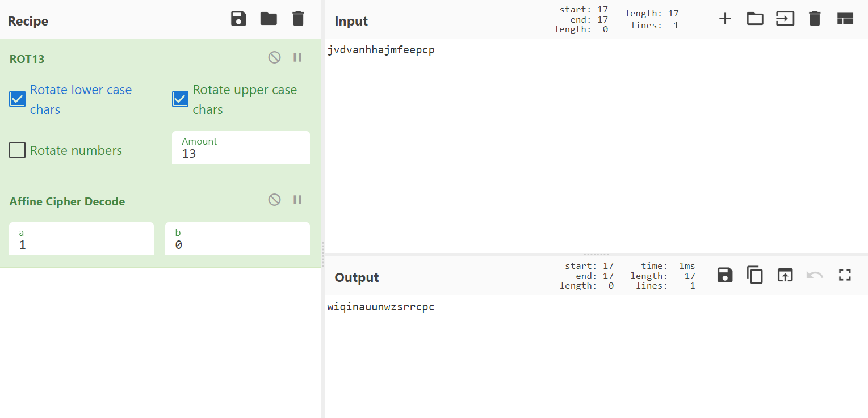
Task: Click the input text jvdvanhhajmfeepcp
Action: 381,50
